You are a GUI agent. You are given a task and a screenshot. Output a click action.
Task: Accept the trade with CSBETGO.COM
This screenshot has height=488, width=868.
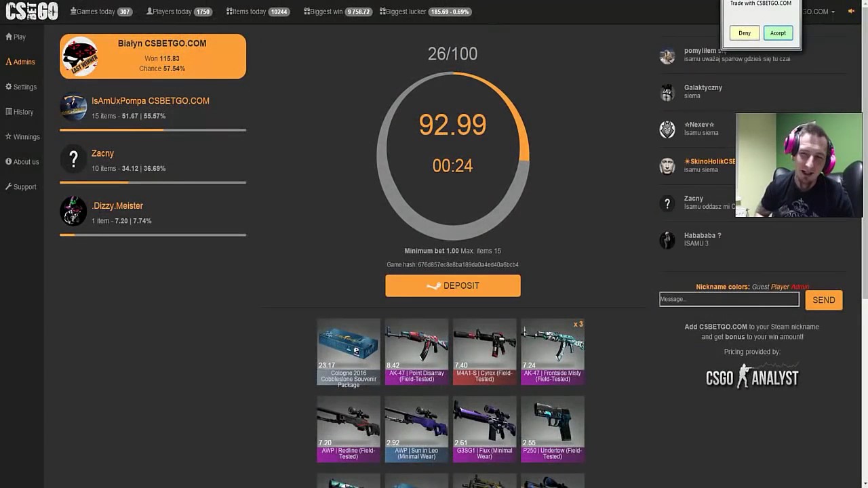[778, 33]
